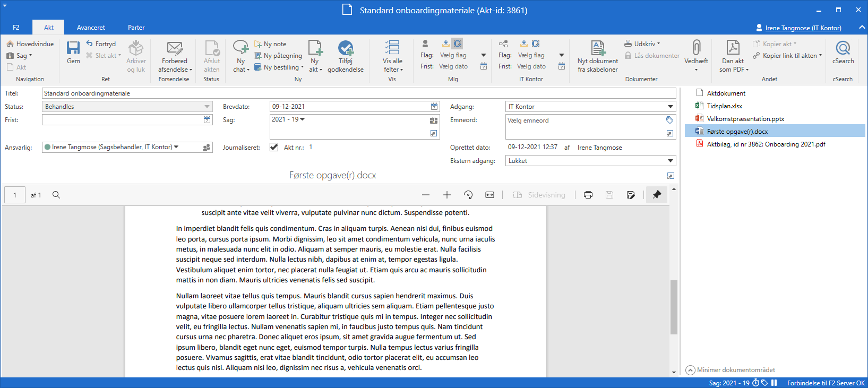Open Ny bestilling dropdown
868x388 pixels.
coord(279,67)
